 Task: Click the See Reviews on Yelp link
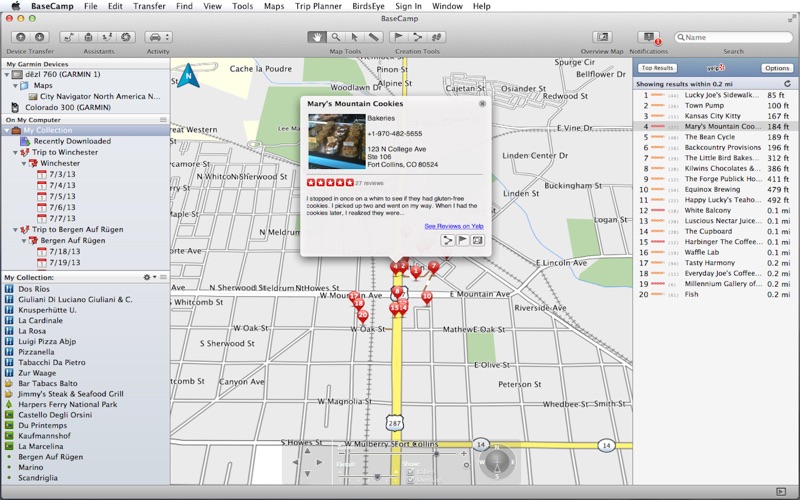[x=454, y=226]
